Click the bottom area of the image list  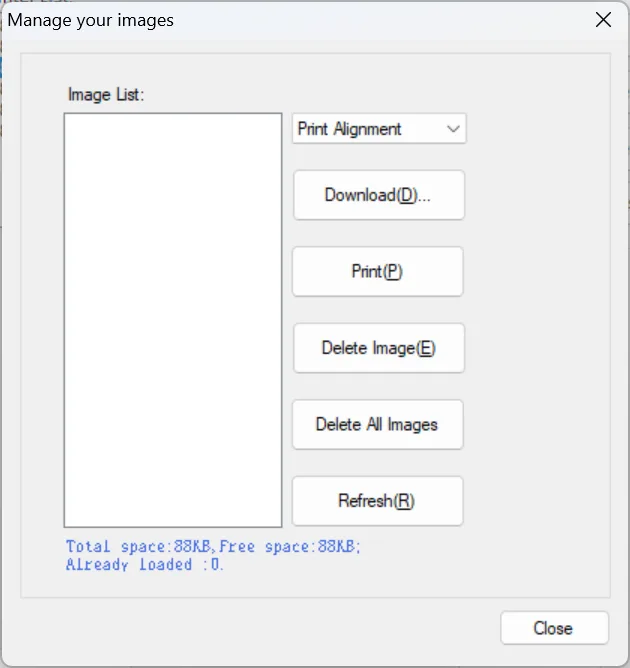173,505
